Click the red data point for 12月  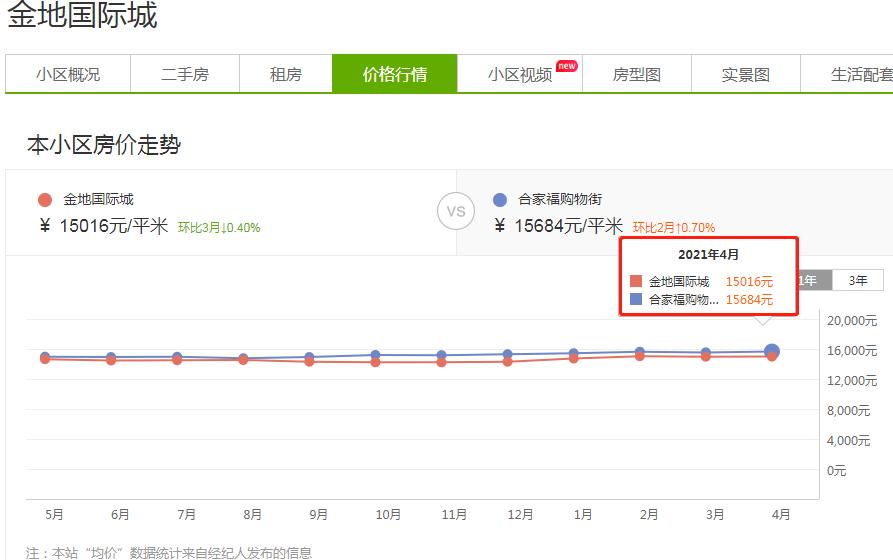click(x=507, y=362)
